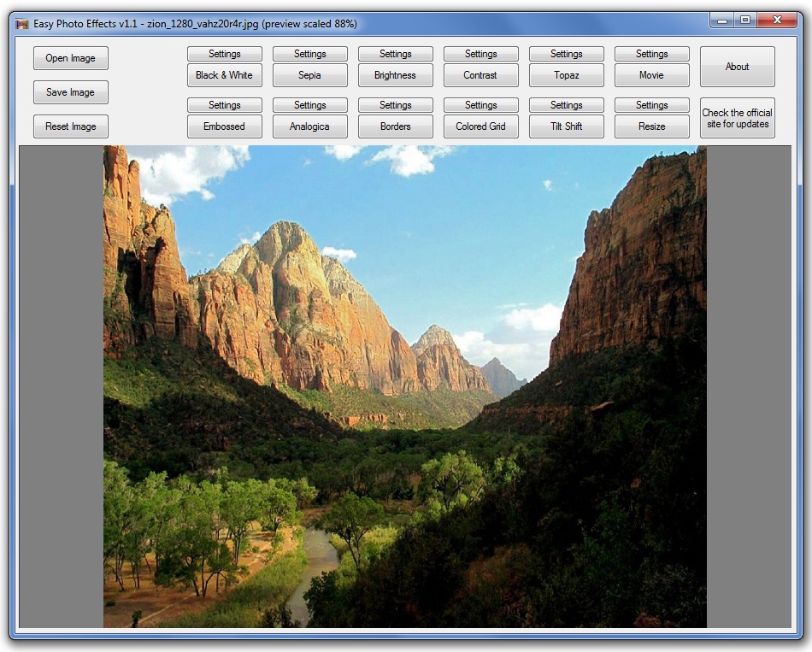Apply the Topaz effect
This screenshot has height=652, width=812.
[x=566, y=75]
